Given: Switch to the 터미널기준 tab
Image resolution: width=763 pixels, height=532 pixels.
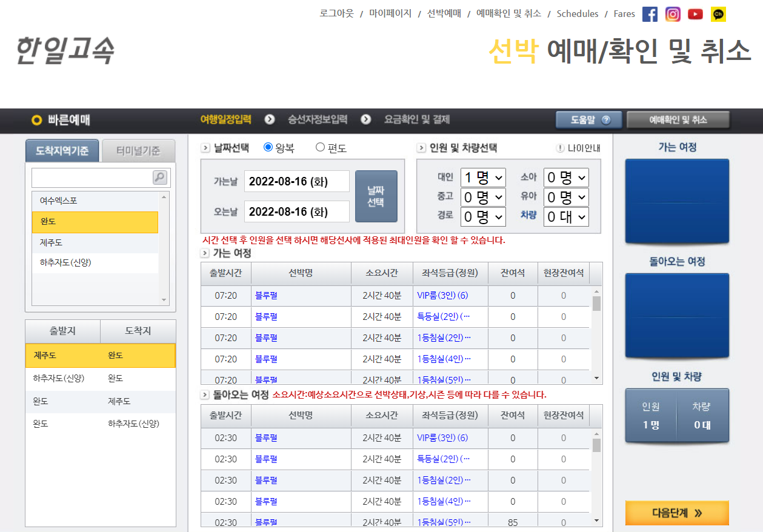Looking at the screenshot, I should 138,151.
